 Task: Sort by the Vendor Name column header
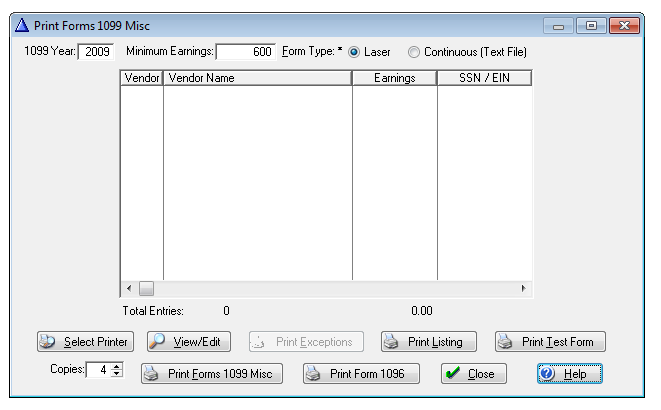[x=257, y=77]
